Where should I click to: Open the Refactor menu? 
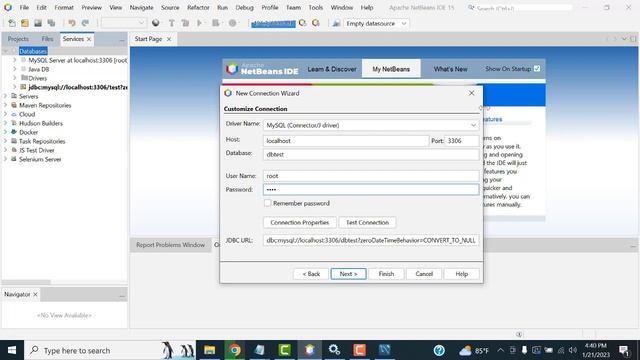[x=198, y=7]
